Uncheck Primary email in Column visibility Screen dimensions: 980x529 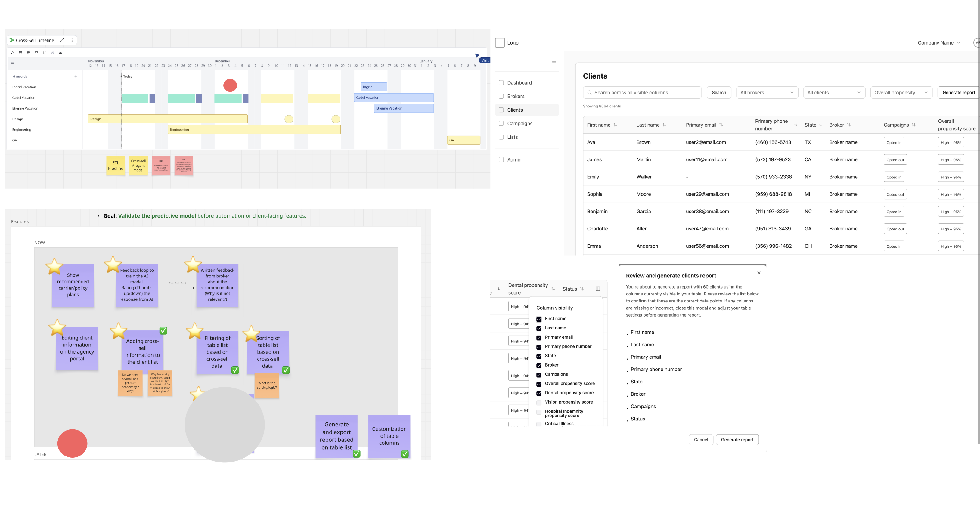539,338
